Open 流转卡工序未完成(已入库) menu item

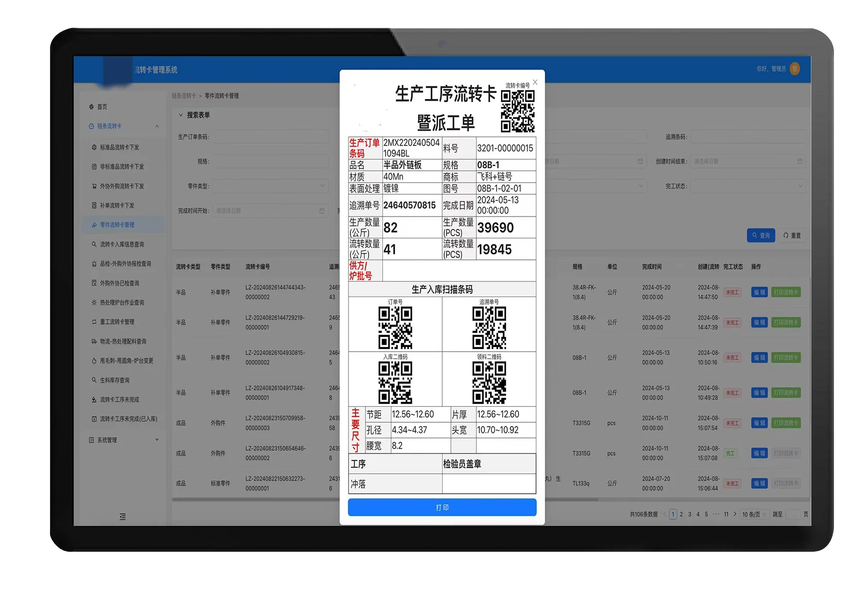pos(128,419)
